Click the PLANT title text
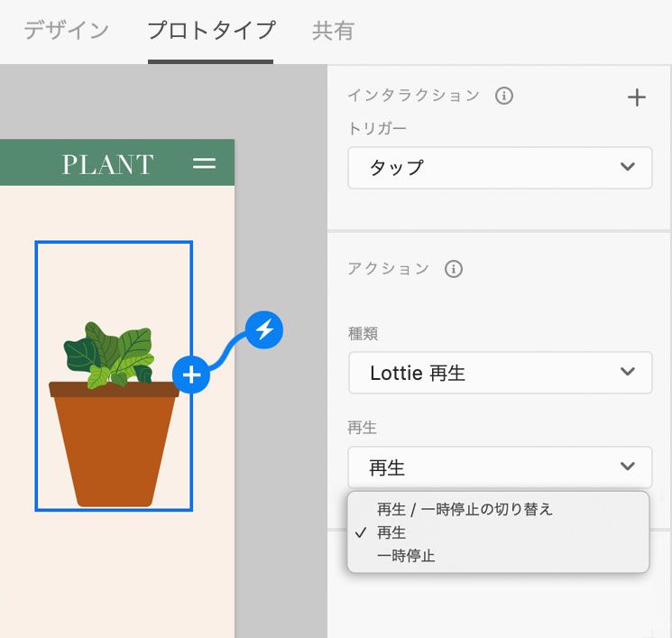This screenshot has width=672, height=638. pyautogui.click(x=107, y=164)
